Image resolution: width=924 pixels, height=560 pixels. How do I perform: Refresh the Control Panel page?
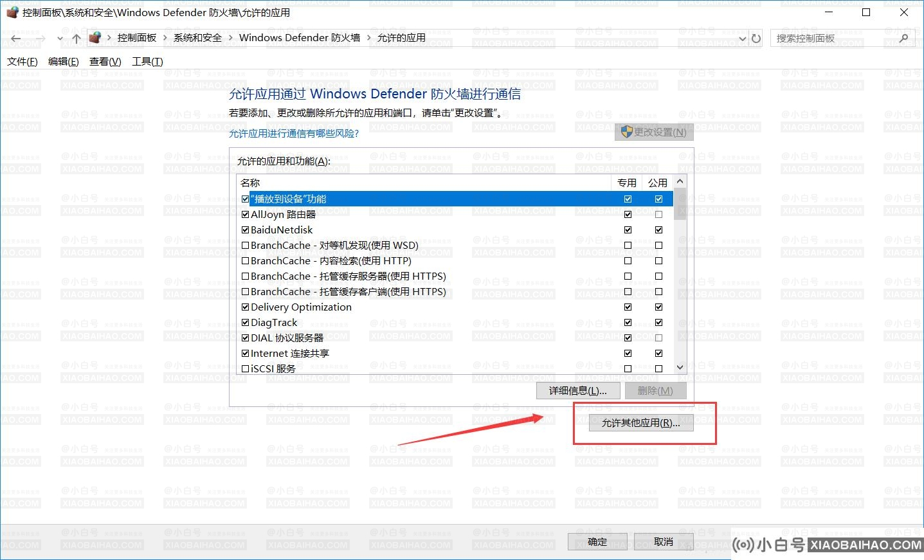click(756, 39)
